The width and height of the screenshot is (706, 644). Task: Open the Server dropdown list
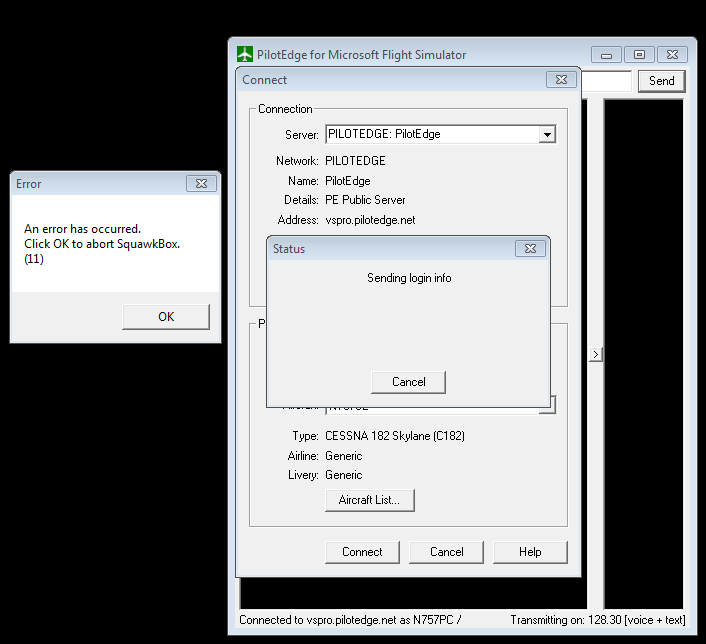tap(547, 134)
